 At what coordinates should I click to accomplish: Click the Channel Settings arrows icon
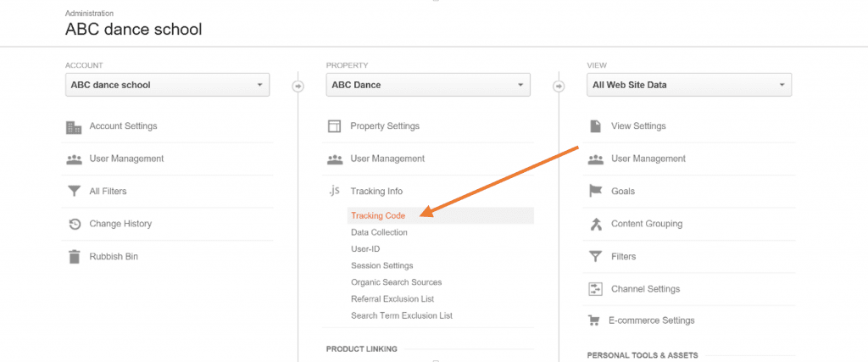(595, 289)
